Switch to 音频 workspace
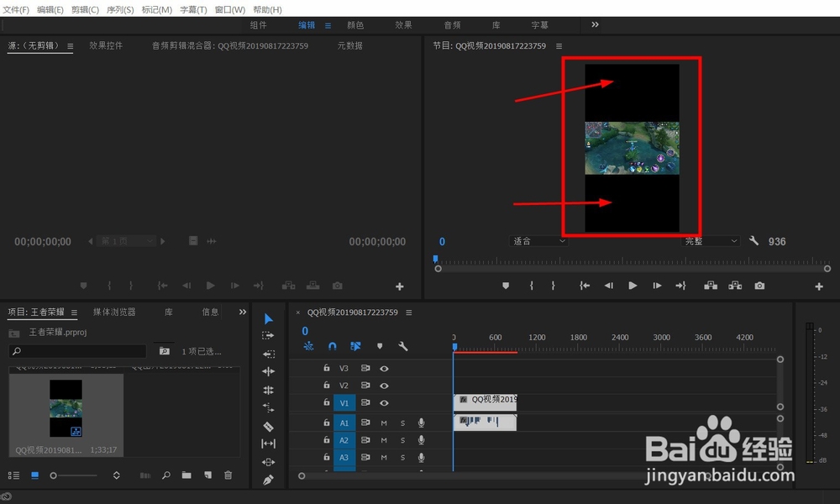This screenshot has height=504, width=840. coord(452,25)
